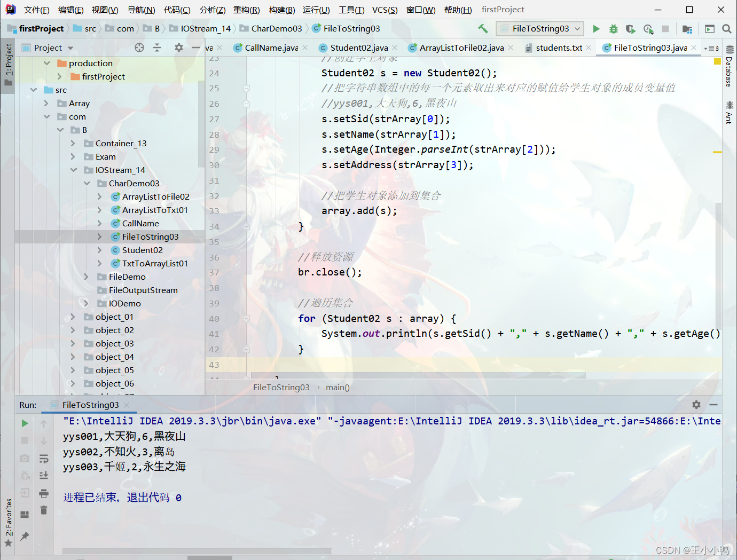Image resolution: width=737 pixels, height=560 pixels.
Task: Select the object_04 package
Action: [x=115, y=357]
